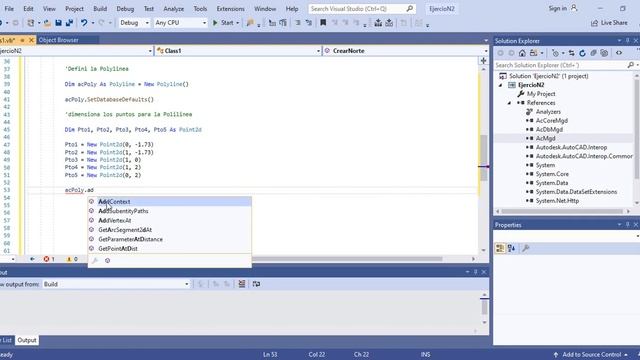Select the System.Data reference
Viewport: 640px width, 360px height.
pos(552,183)
